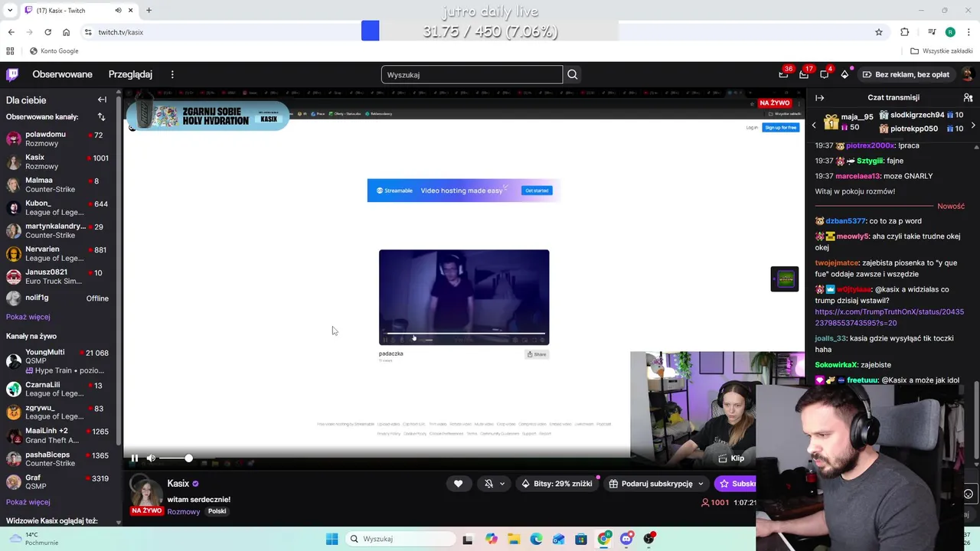Open browser apps grid icon
The width and height of the screenshot is (980, 551).
[10, 51]
